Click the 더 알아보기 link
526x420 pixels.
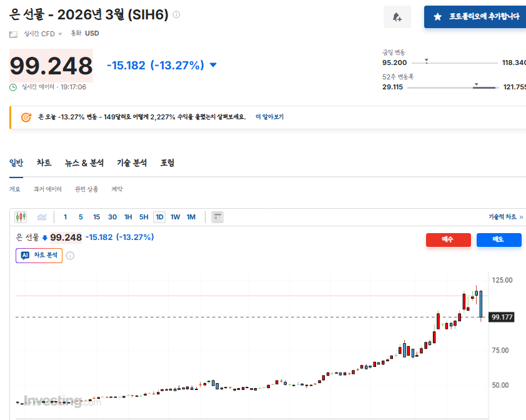tap(269, 117)
